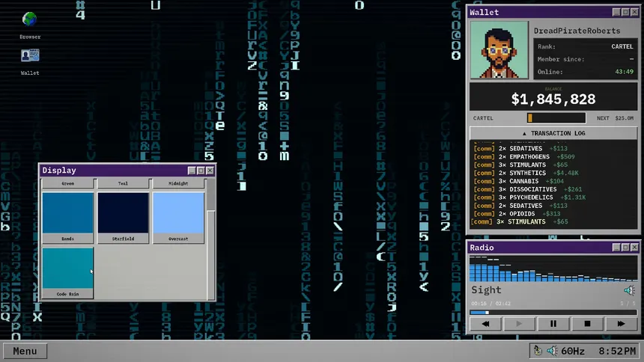The width and height of the screenshot is (644, 362).
Task: Click the volume icon in the taskbar tray
Action: click(552, 351)
